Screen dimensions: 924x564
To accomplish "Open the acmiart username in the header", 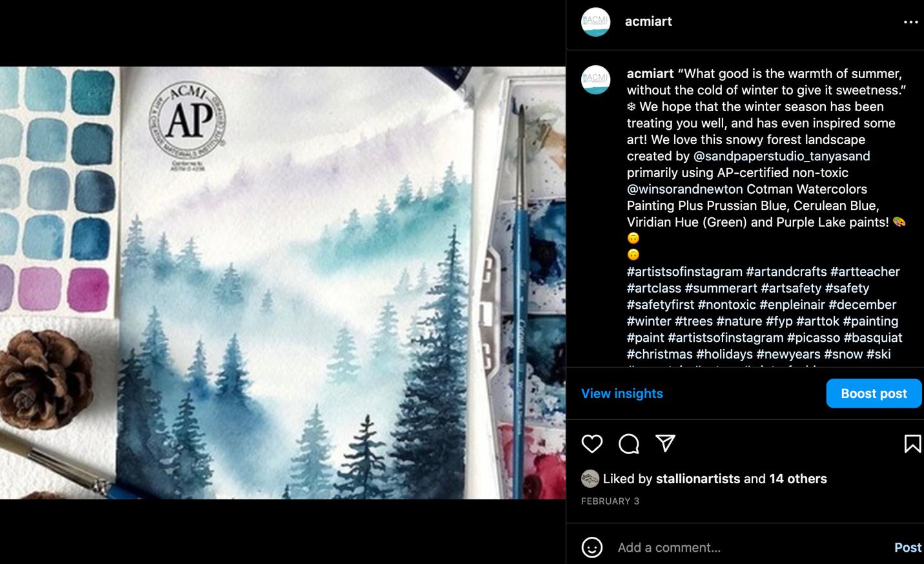I will click(648, 21).
